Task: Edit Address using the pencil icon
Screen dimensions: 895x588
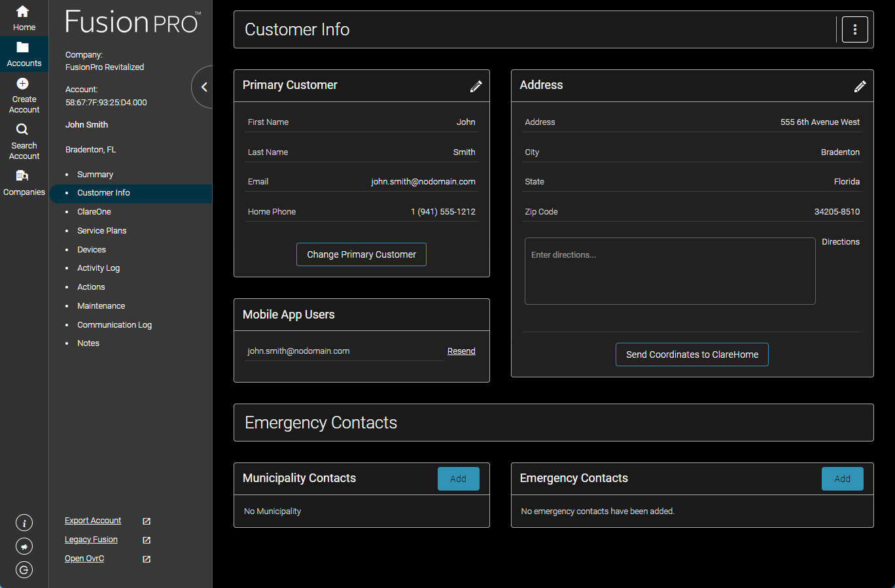Action: [860, 86]
